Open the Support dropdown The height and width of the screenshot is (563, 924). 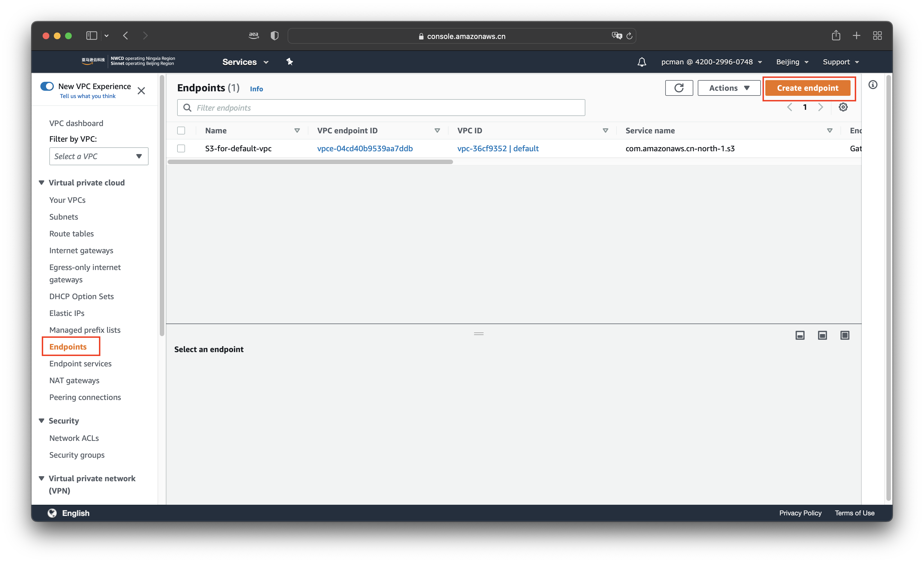[x=841, y=62]
